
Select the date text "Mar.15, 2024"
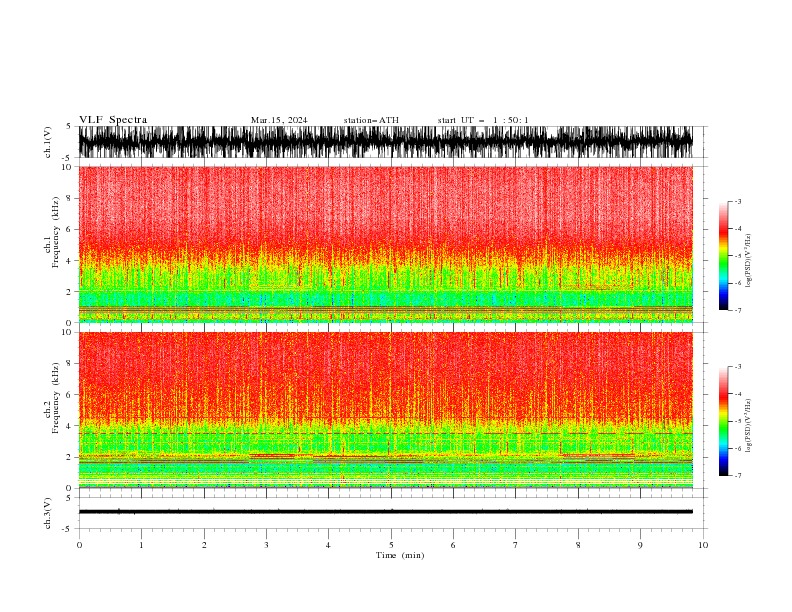click(x=279, y=120)
